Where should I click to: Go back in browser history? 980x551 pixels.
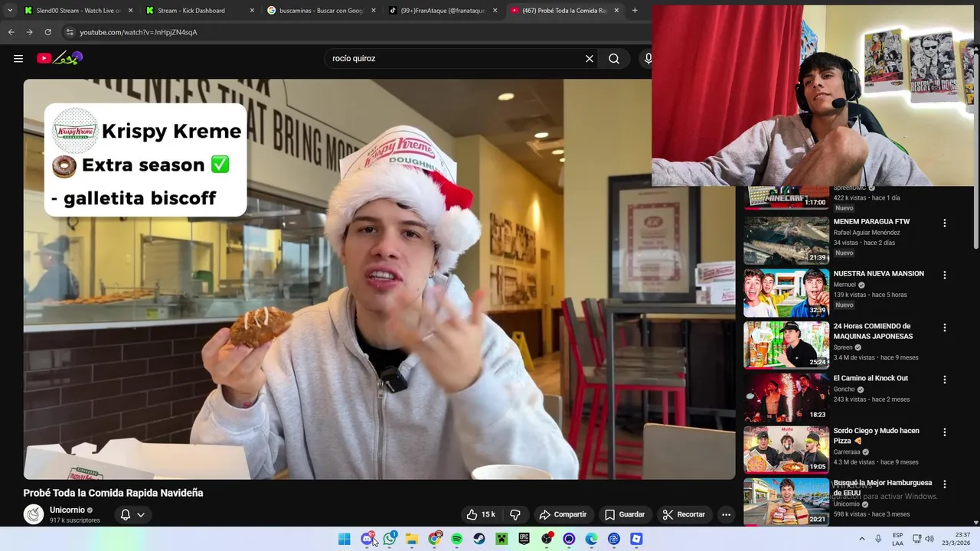[11, 32]
